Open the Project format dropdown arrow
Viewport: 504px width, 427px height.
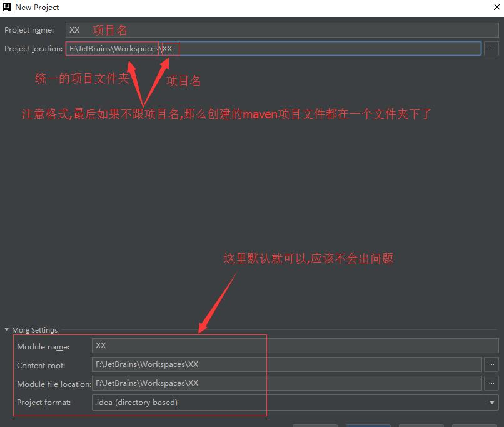tap(491, 403)
